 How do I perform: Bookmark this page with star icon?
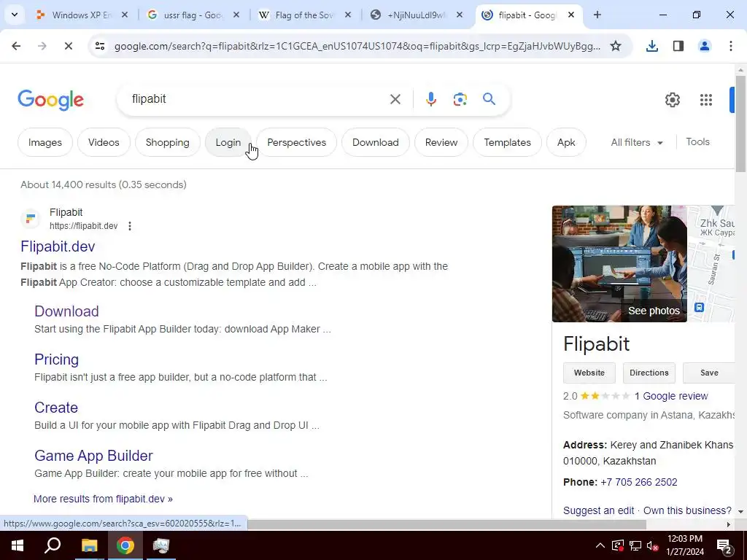(x=616, y=46)
